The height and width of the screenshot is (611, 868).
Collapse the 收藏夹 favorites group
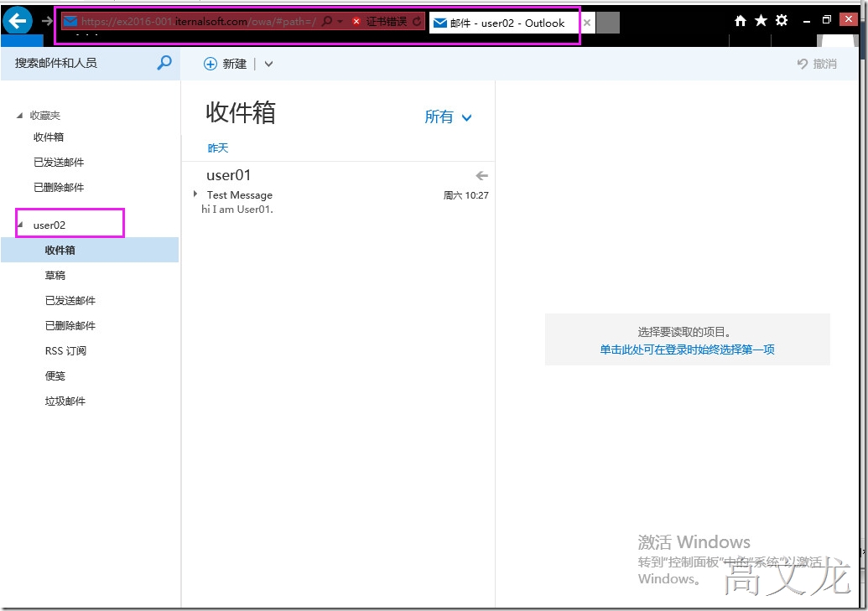pyautogui.click(x=20, y=115)
